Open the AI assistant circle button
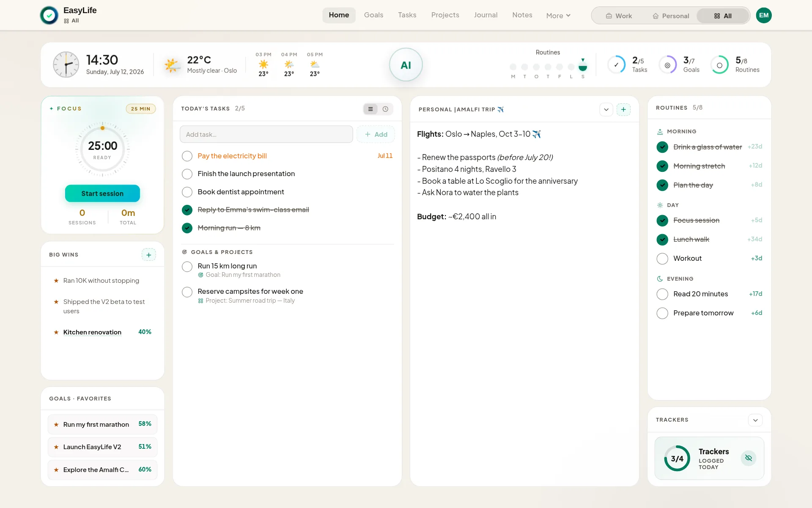Viewport: 812px width, 508px height. pos(406,65)
